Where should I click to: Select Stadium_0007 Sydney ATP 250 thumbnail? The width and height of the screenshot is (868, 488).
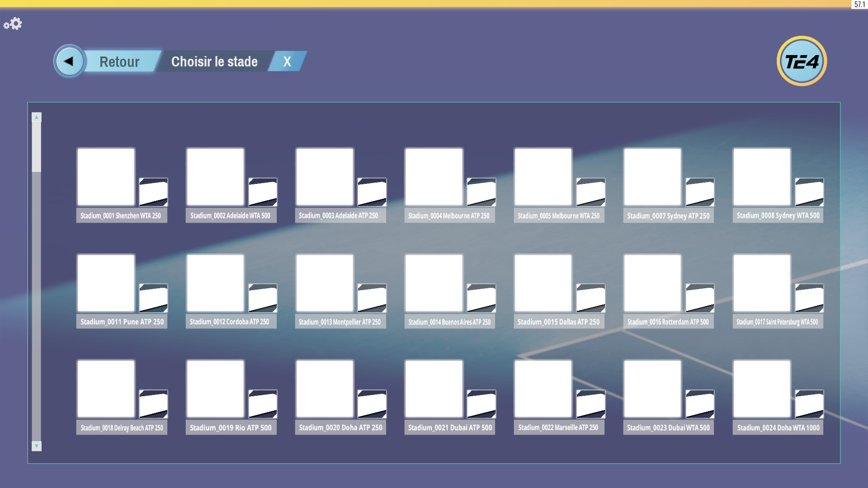coord(653,177)
